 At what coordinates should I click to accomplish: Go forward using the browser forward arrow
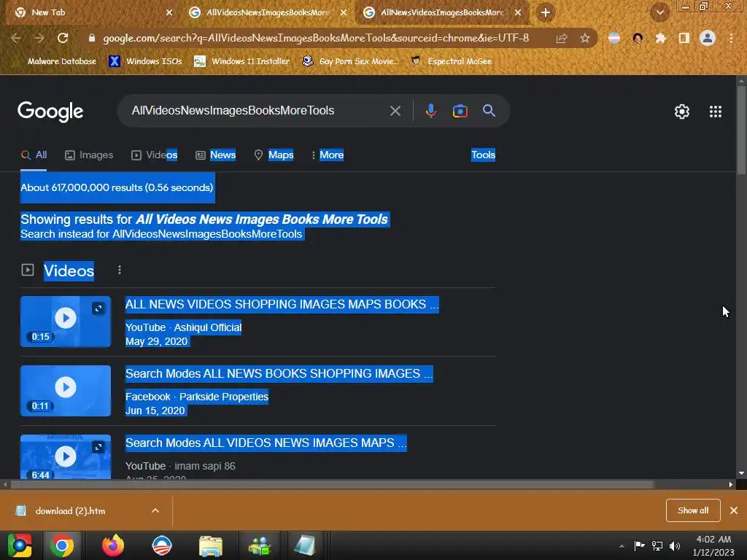click(39, 38)
